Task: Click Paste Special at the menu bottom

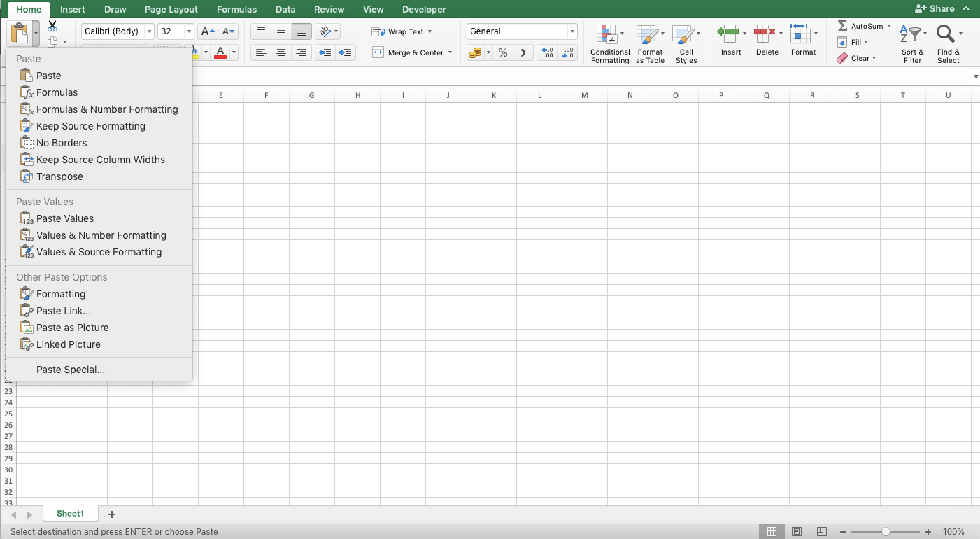Action: (71, 370)
